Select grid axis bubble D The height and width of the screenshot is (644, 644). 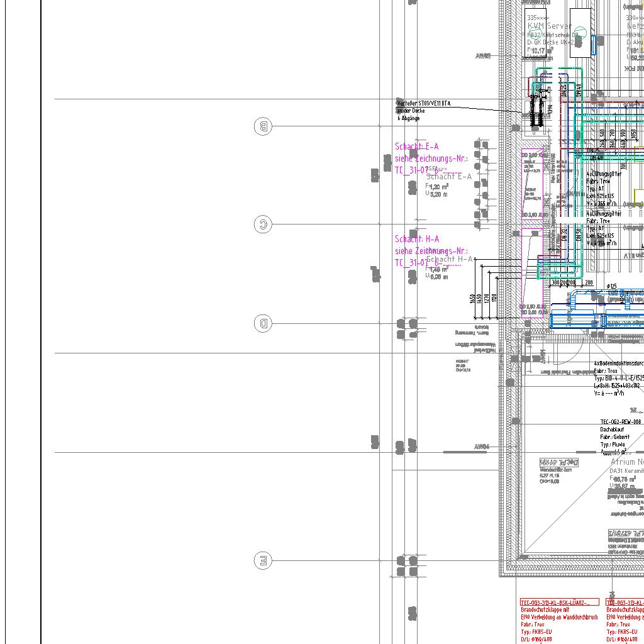coord(263,323)
